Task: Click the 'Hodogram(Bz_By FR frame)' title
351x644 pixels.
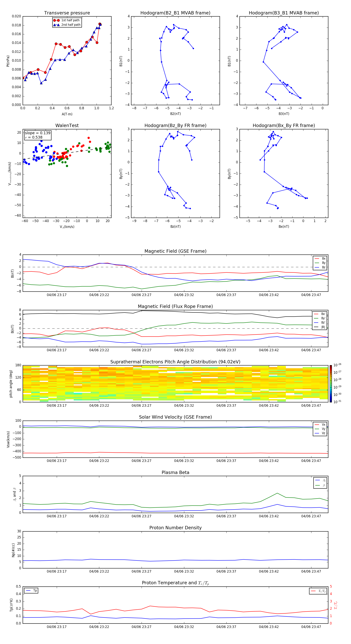Action: (175, 125)
